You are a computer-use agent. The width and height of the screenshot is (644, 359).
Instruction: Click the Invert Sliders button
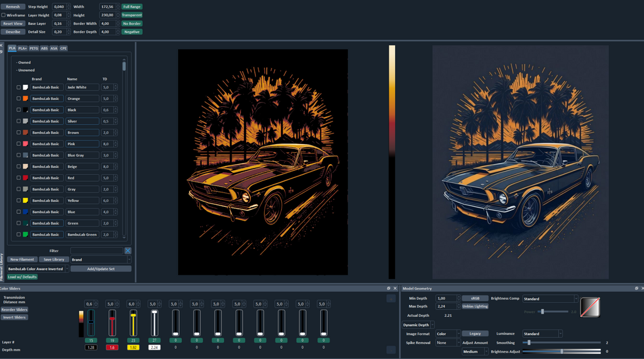click(x=14, y=317)
